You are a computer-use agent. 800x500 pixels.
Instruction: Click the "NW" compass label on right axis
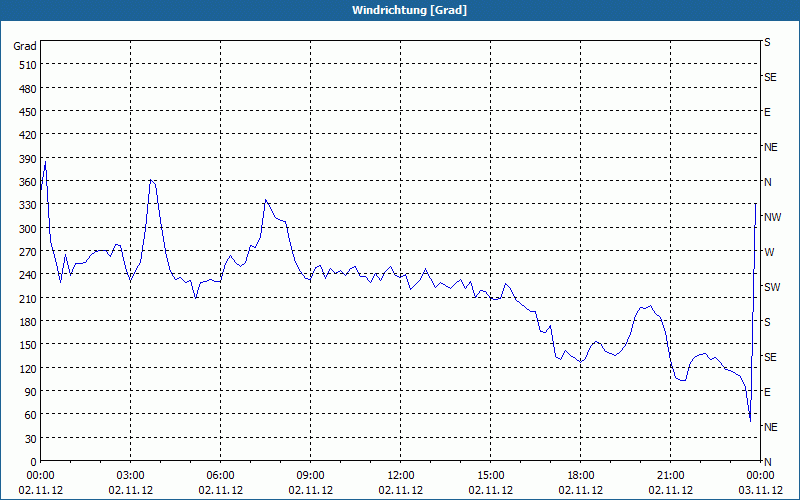(x=772, y=217)
